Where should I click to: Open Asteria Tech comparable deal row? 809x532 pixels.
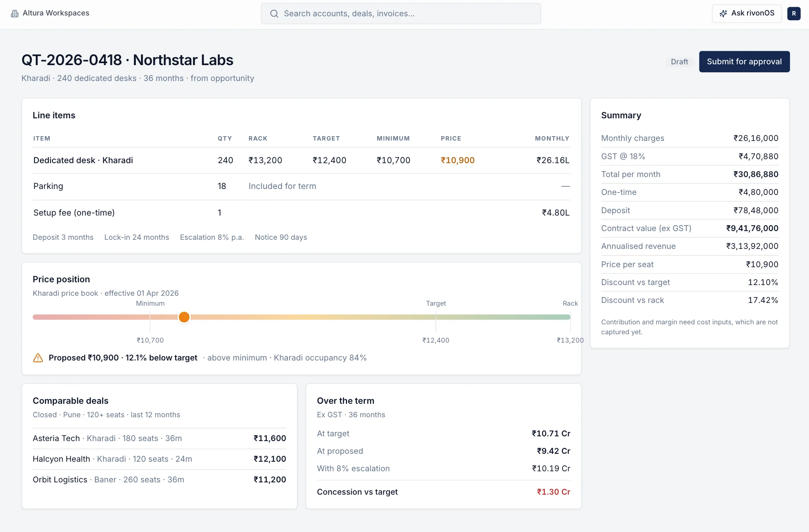pos(159,438)
